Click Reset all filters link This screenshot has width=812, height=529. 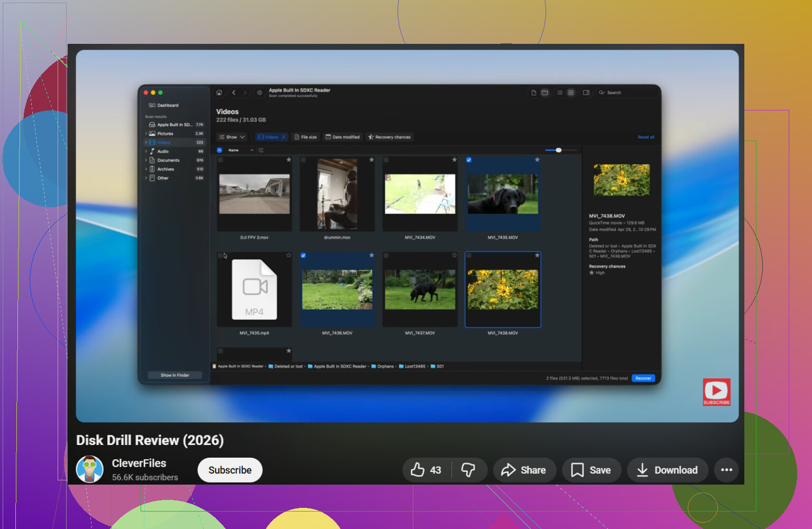click(646, 137)
